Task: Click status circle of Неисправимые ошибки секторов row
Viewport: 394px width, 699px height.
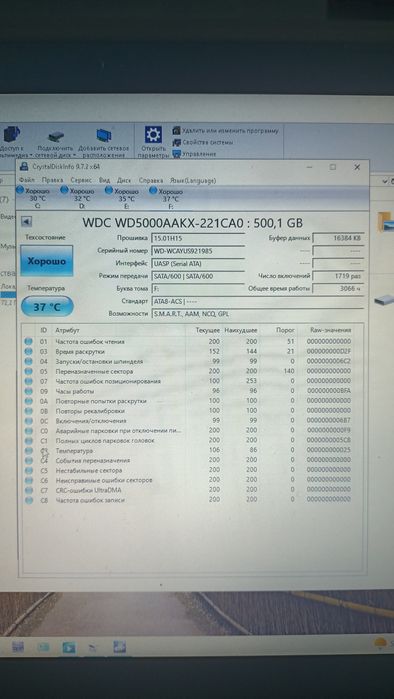Action: point(29,480)
